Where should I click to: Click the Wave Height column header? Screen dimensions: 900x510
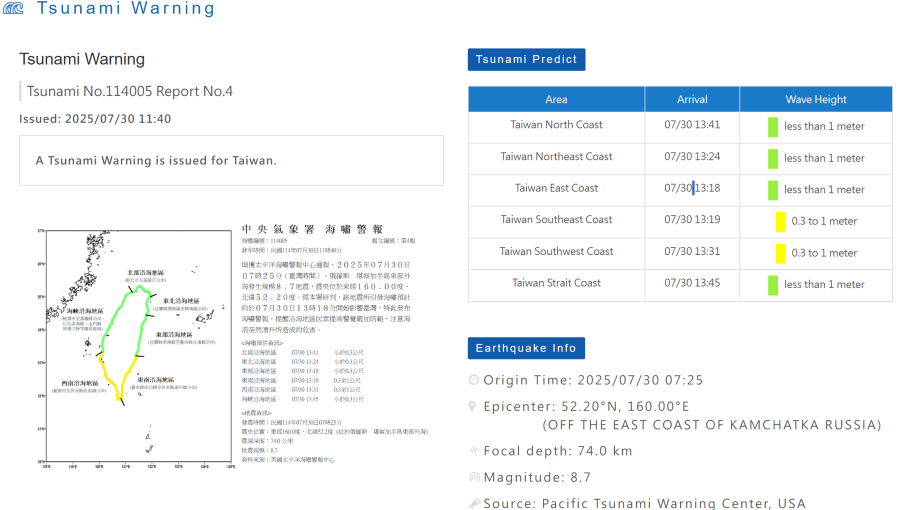pos(815,99)
